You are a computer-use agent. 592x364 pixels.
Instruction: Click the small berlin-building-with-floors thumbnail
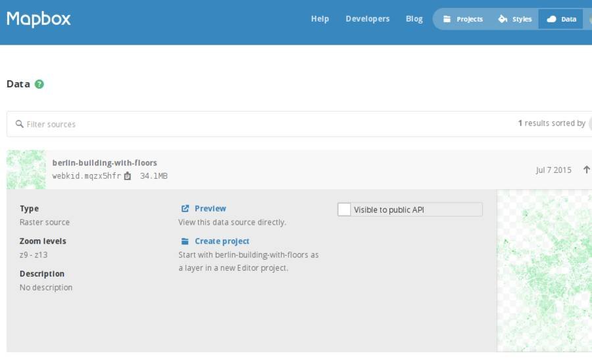pyautogui.click(x=26, y=170)
